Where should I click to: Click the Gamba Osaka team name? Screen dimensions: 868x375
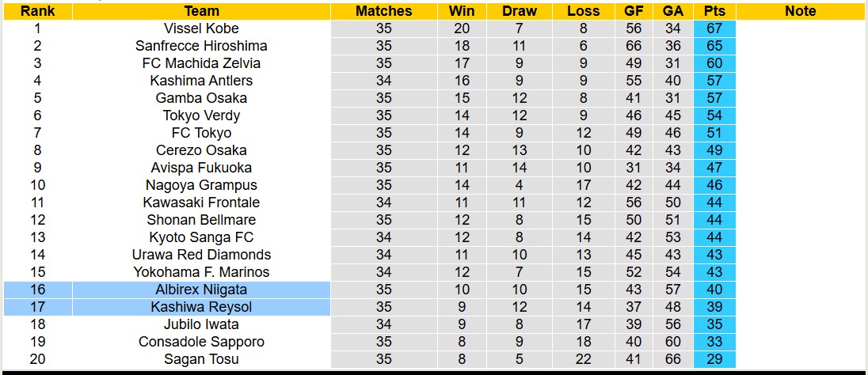coord(201,98)
